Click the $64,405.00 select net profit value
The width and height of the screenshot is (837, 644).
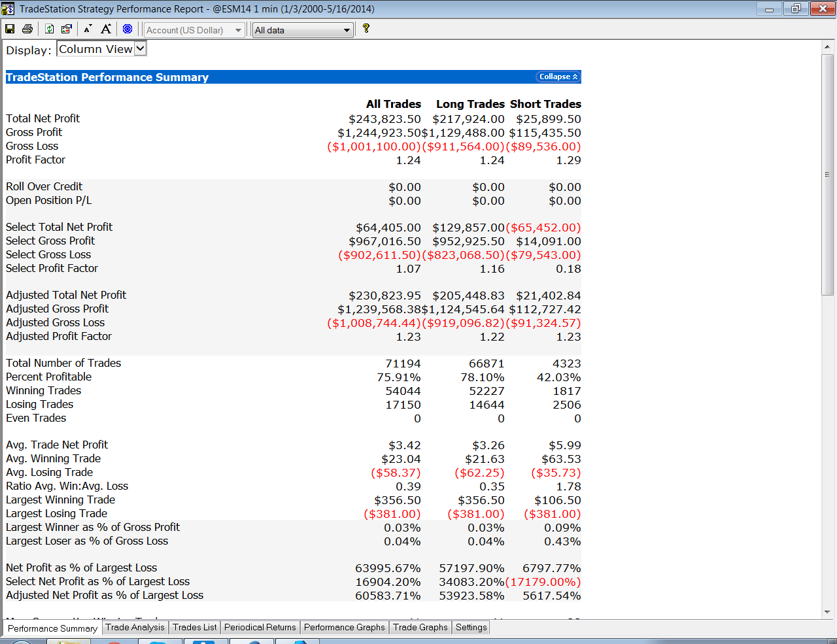point(388,228)
